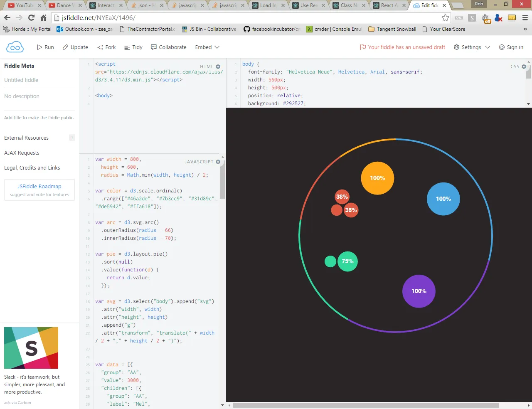
Task: Switch to json tab
Action: [147, 5]
